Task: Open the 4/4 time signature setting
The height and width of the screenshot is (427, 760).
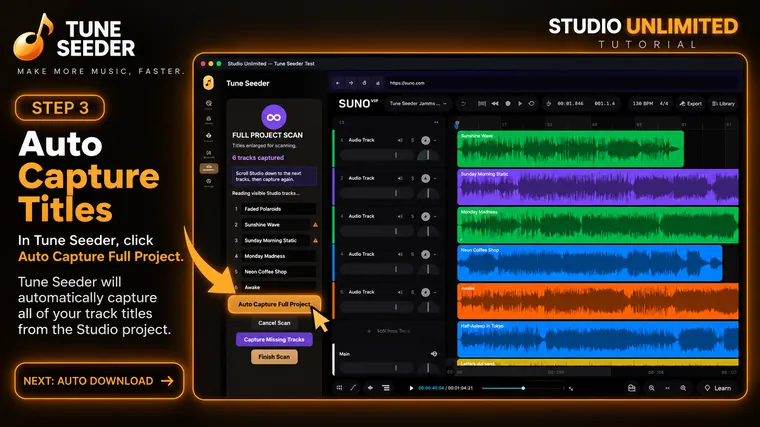Action: (664, 104)
